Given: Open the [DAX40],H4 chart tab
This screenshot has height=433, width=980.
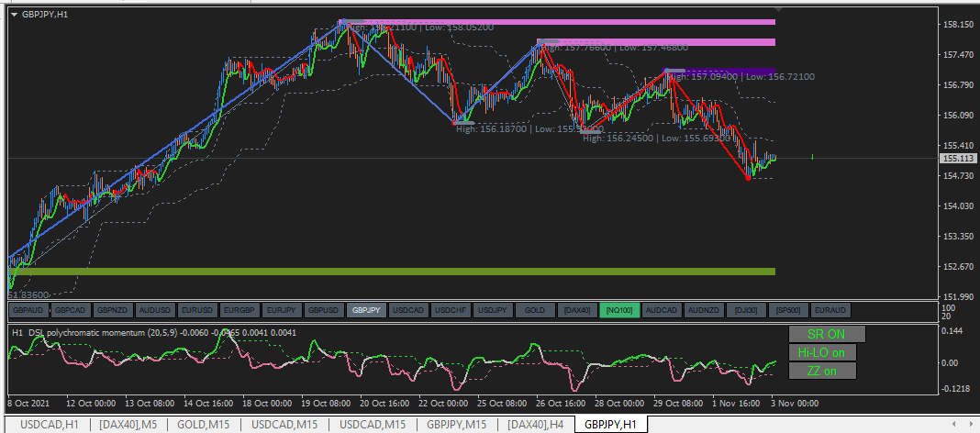Looking at the screenshot, I should pos(536,425).
